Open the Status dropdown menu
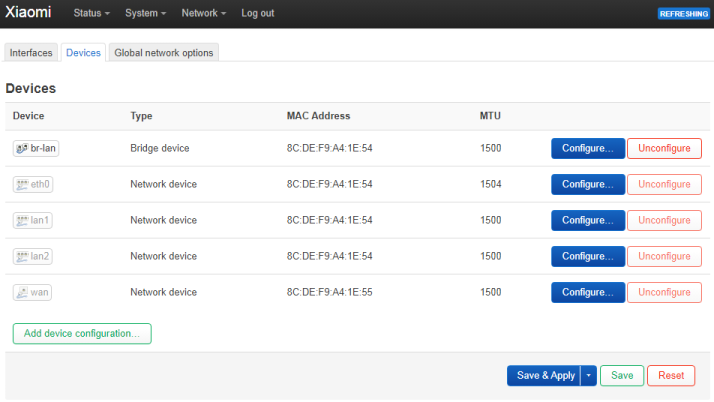Screen dimensions: 714x402 pyautogui.click(x=92, y=14)
